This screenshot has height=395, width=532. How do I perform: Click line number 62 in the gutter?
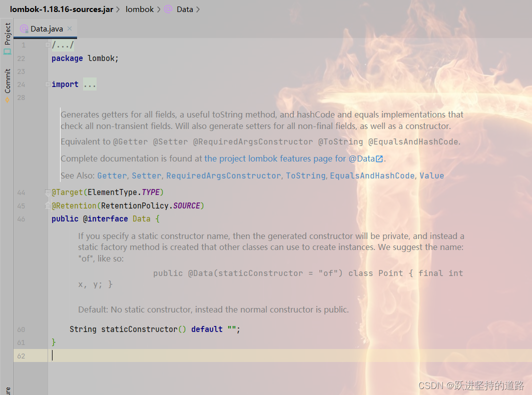(x=21, y=356)
